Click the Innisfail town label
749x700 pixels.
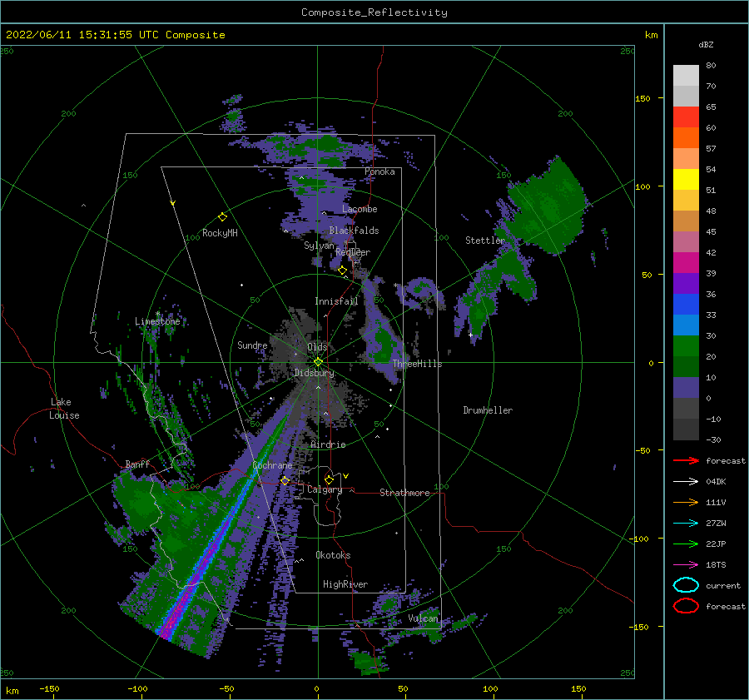(336, 301)
